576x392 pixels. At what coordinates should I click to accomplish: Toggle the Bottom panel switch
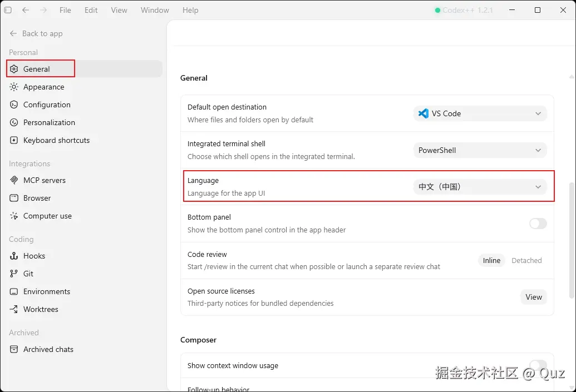(x=538, y=224)
